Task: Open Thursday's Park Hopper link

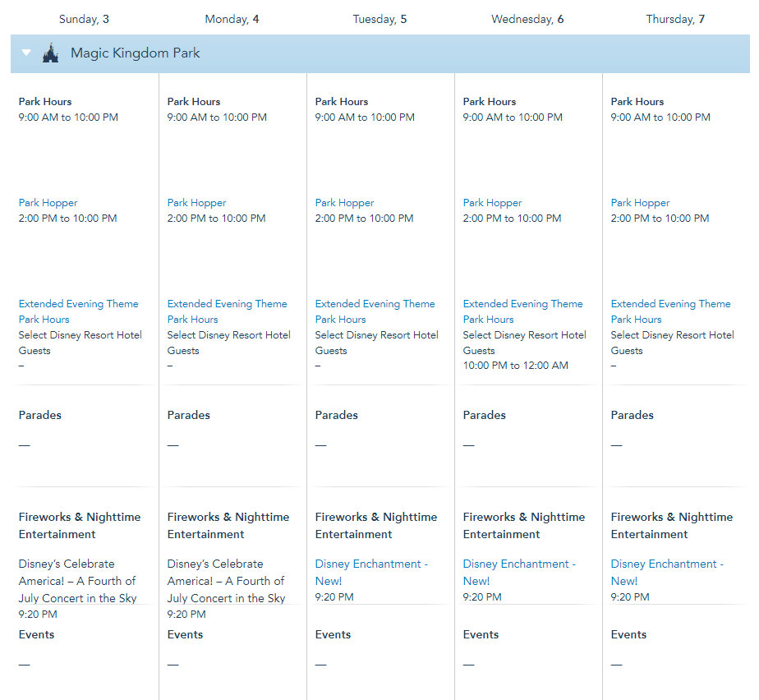Action: 640,203
